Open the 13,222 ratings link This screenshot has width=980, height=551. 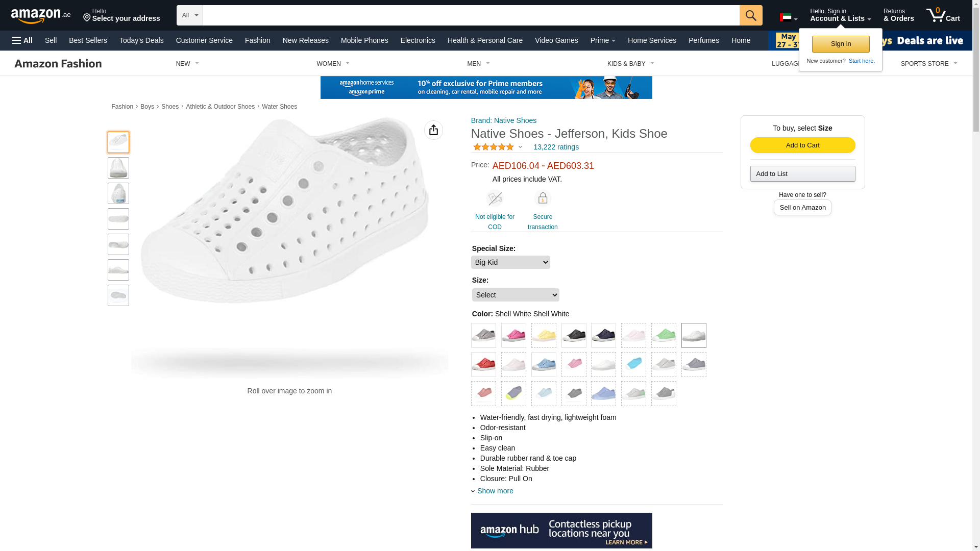coord(556,147)
